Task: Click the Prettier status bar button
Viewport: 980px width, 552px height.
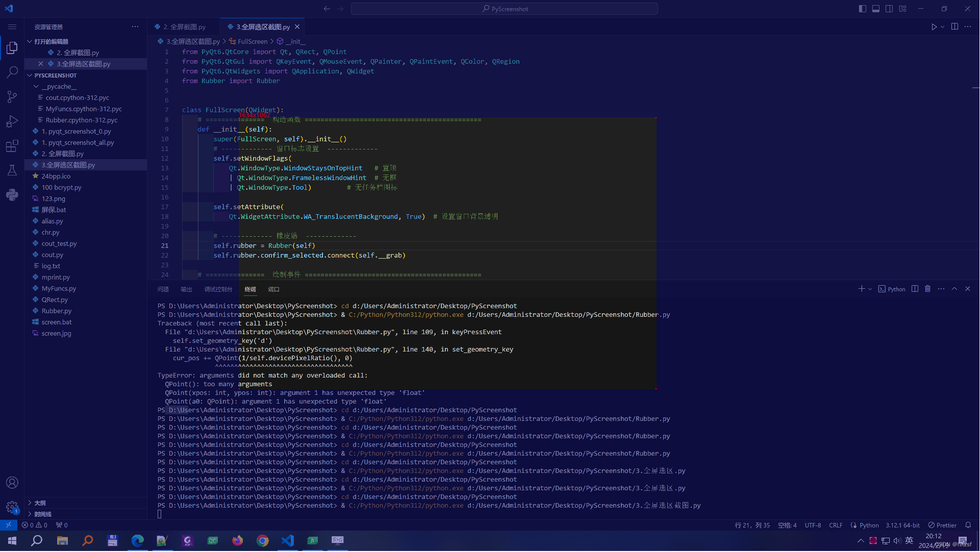Action: pyautogui.click(x=943, y=525)
